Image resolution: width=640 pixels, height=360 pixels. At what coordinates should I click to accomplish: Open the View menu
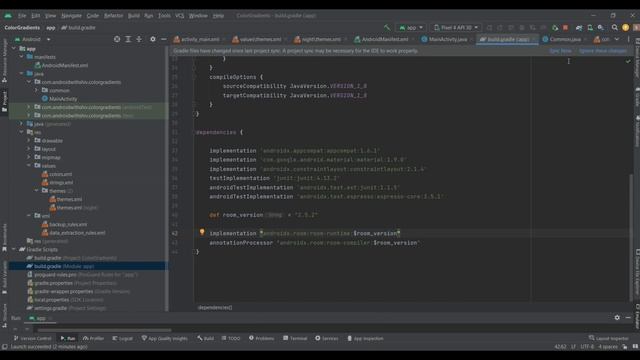pyautogui.click(x=50, y=16)
